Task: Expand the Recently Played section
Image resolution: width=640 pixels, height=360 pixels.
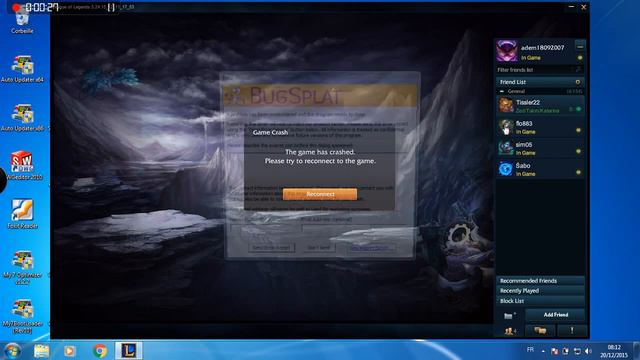Action: pyautogui.click(x=540, y=291)
